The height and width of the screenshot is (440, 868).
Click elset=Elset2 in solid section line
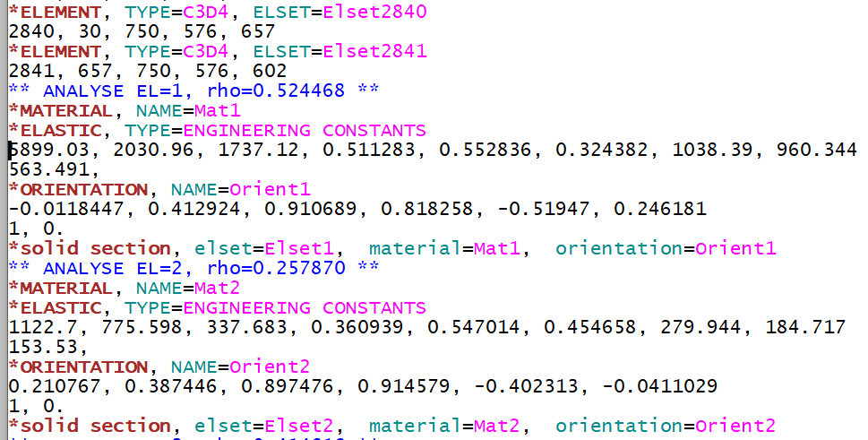click(x=263, y=426)
